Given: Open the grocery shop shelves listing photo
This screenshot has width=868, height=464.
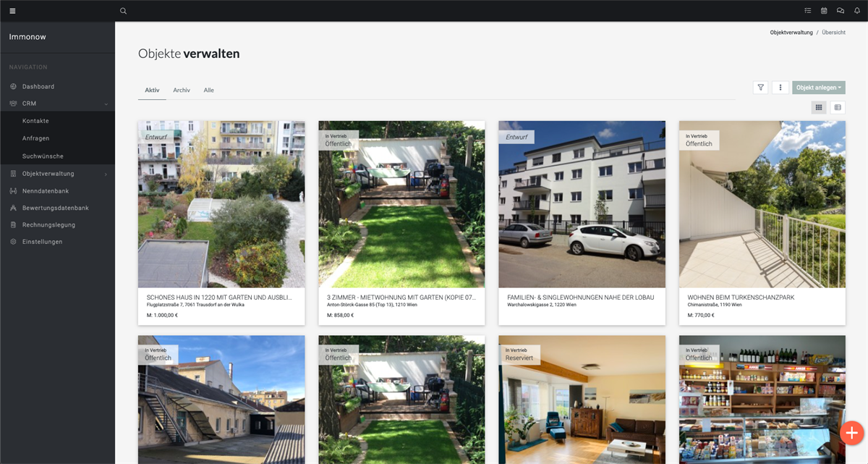Looking at the screenshot, I should pyautogui.click(x=762, y=400).
